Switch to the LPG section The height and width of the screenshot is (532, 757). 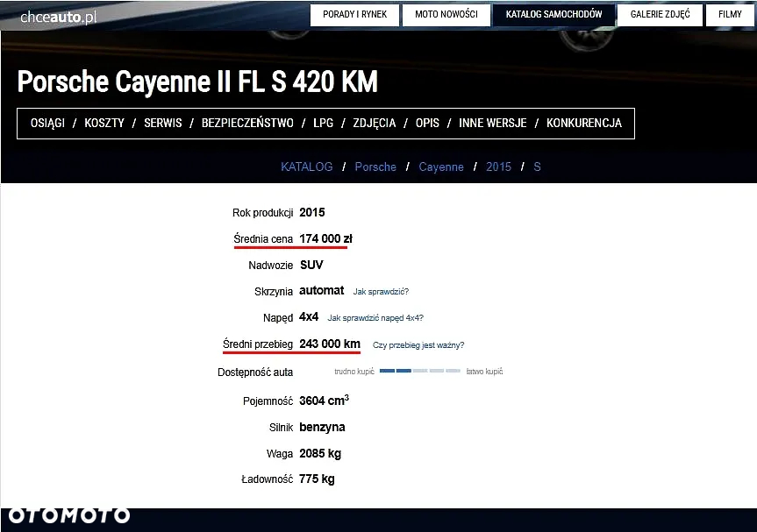[x=323, y=124]
